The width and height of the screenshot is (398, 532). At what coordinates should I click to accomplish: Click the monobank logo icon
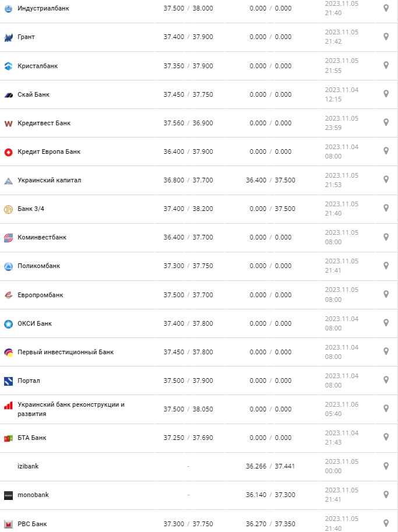point(8,495)
